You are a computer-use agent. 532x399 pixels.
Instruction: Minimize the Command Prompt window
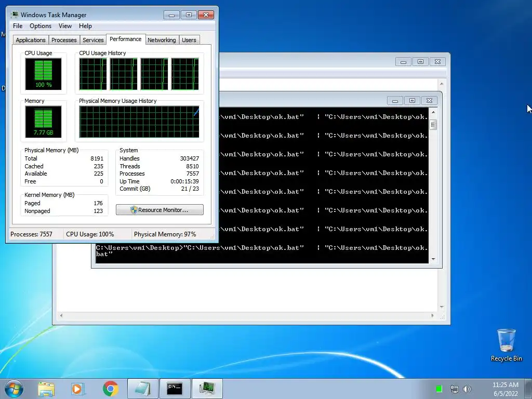[x=395, y=101]
